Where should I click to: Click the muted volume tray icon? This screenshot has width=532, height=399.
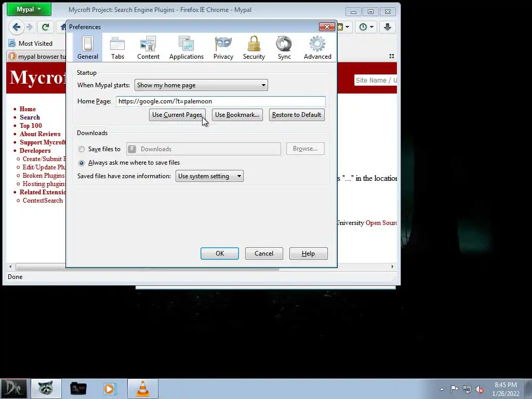pyautogui.click(x=480, y=389)
